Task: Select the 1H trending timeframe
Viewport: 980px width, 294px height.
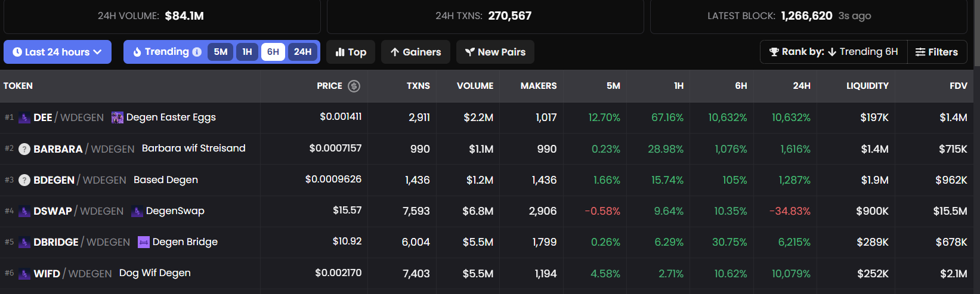Action: [247, 52]
